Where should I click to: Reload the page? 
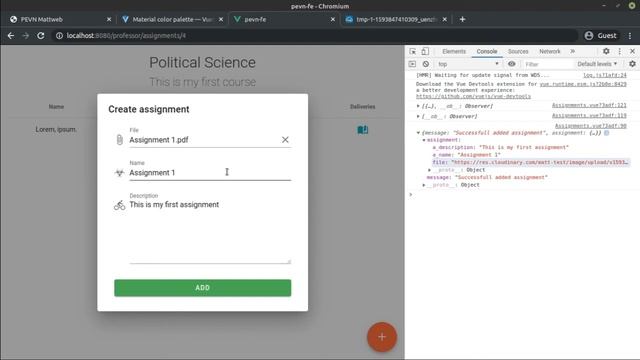(41, 36)
